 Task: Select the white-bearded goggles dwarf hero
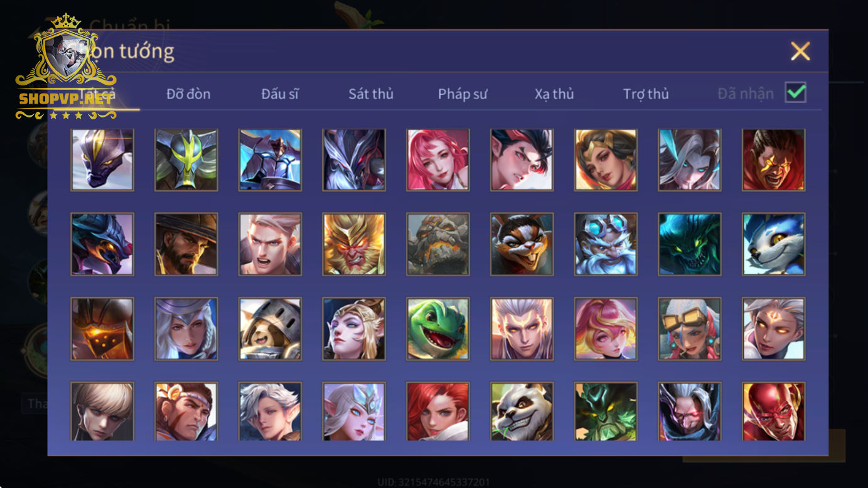(x=606, y=244)
